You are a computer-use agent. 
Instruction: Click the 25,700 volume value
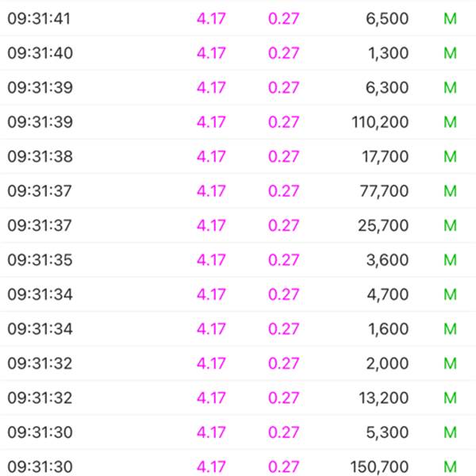pos(383,225)
